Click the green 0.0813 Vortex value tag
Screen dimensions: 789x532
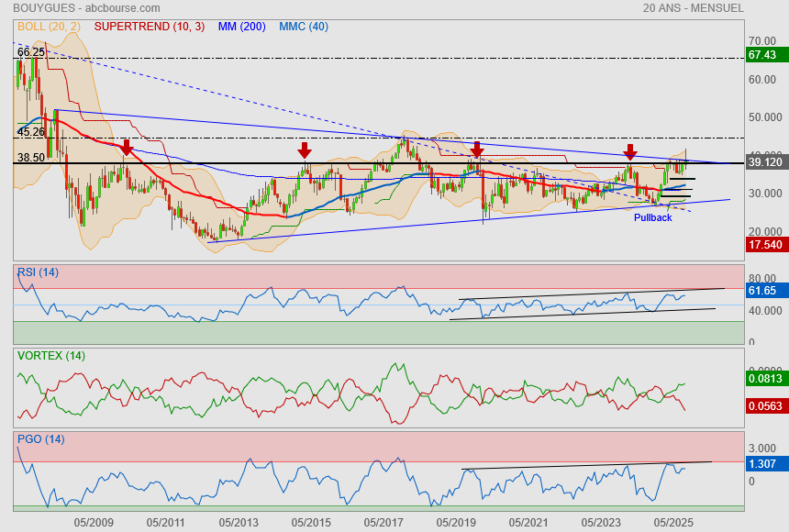(x=765, y=377)
